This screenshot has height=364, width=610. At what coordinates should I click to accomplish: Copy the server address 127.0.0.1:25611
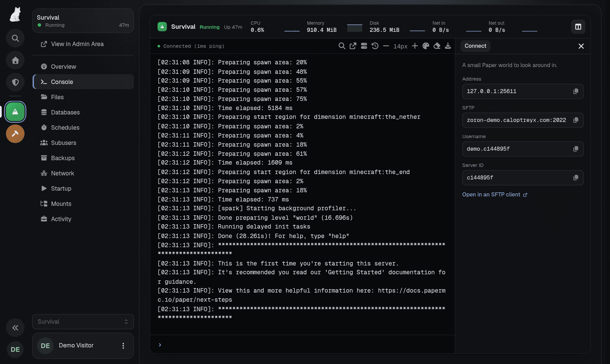click(576, 91)
